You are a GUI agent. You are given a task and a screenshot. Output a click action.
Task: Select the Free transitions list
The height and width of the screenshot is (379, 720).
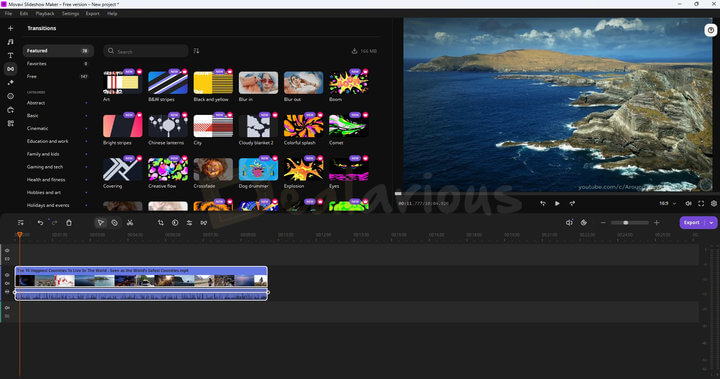(57, 77)
